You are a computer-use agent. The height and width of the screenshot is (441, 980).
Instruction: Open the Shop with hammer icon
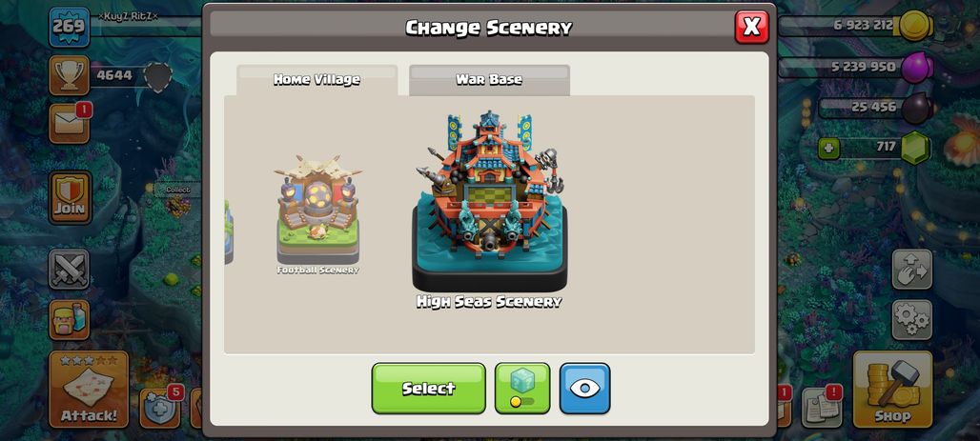click(x=892, y=389)
